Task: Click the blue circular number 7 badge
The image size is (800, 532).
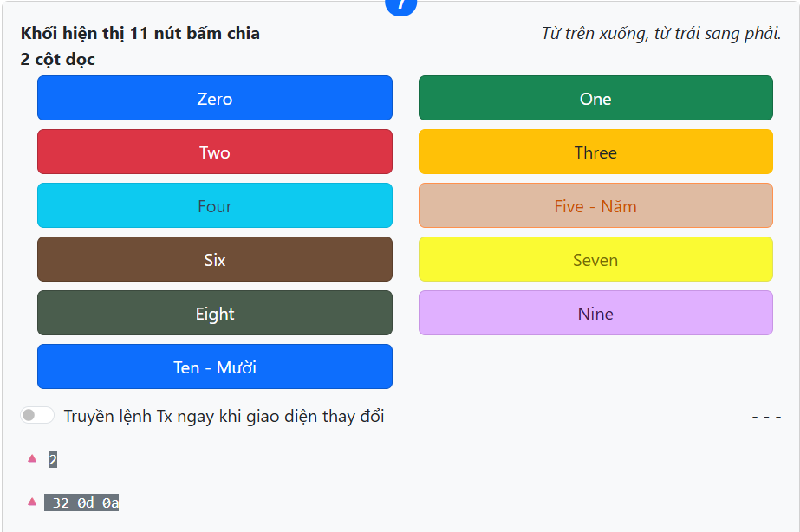Action: tap(400, 5)
